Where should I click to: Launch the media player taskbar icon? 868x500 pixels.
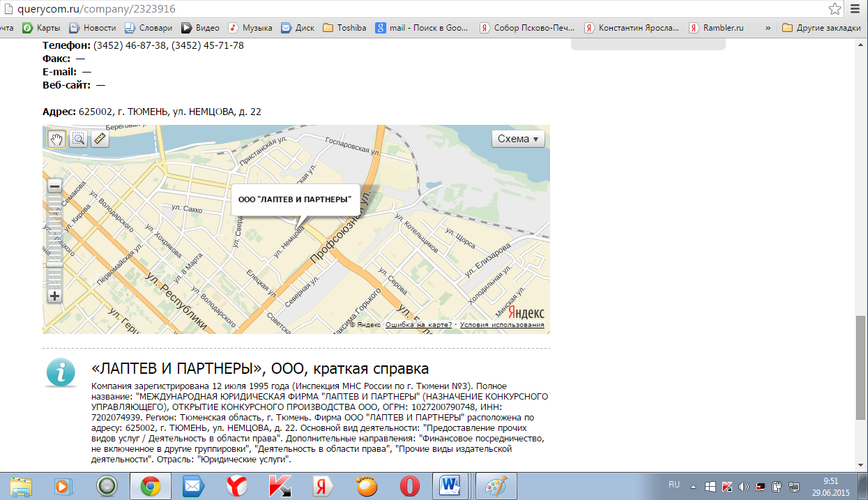63,485
